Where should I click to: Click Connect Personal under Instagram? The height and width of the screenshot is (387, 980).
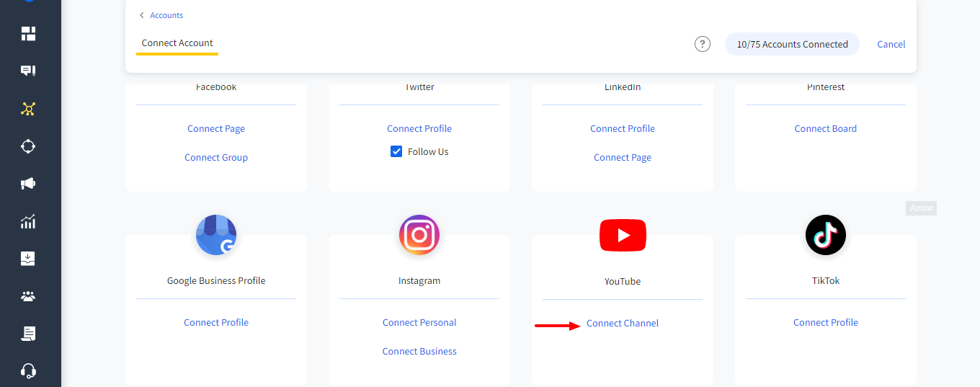[419, 322]
